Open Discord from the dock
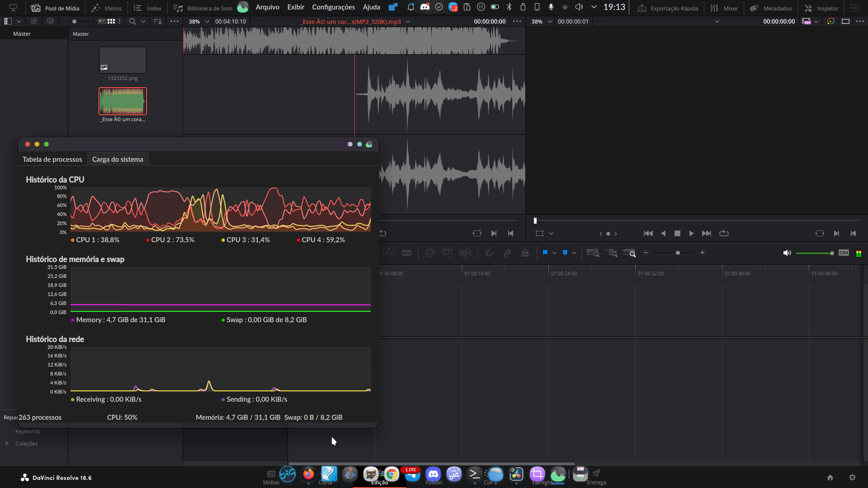The height and width of the screenshot is (488, 868). click(x=433, y=474)
